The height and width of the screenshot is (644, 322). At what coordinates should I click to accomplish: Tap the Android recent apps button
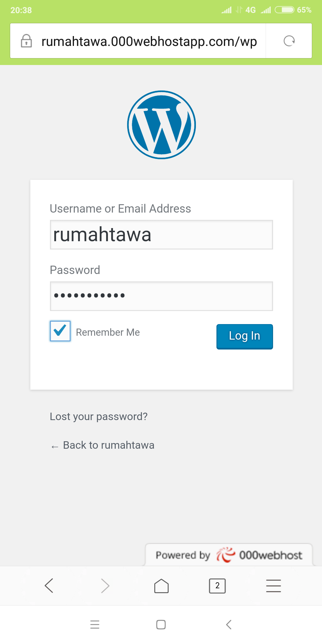95,624
